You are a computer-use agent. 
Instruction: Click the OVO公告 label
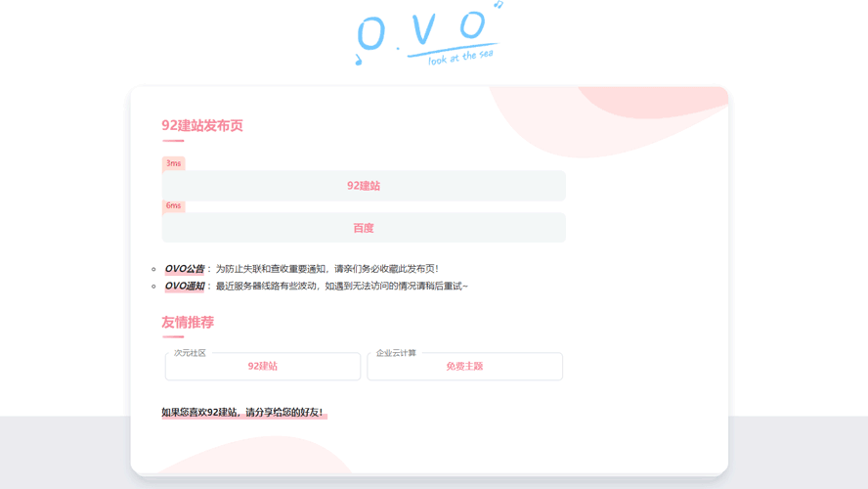[184, 269]
